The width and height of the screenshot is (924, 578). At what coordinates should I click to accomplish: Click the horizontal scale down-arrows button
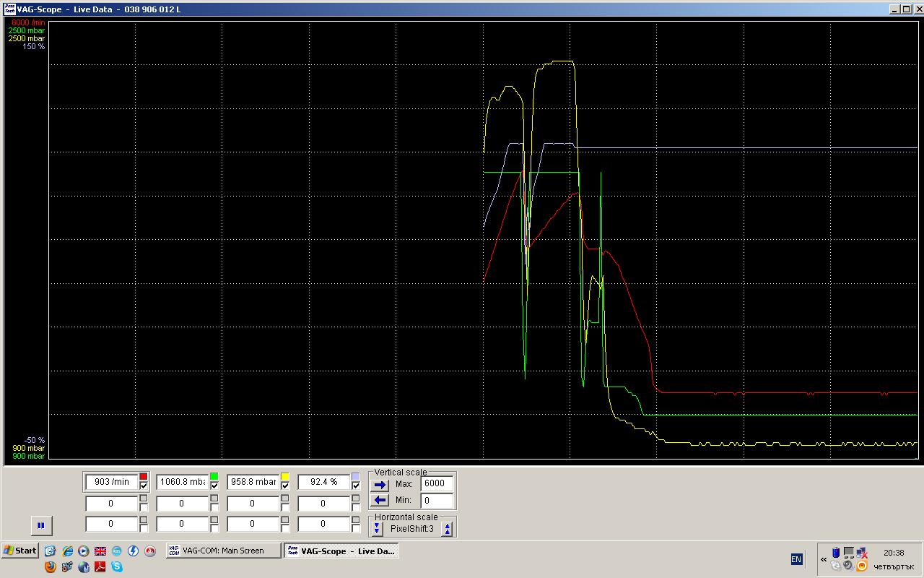point(377,529)
